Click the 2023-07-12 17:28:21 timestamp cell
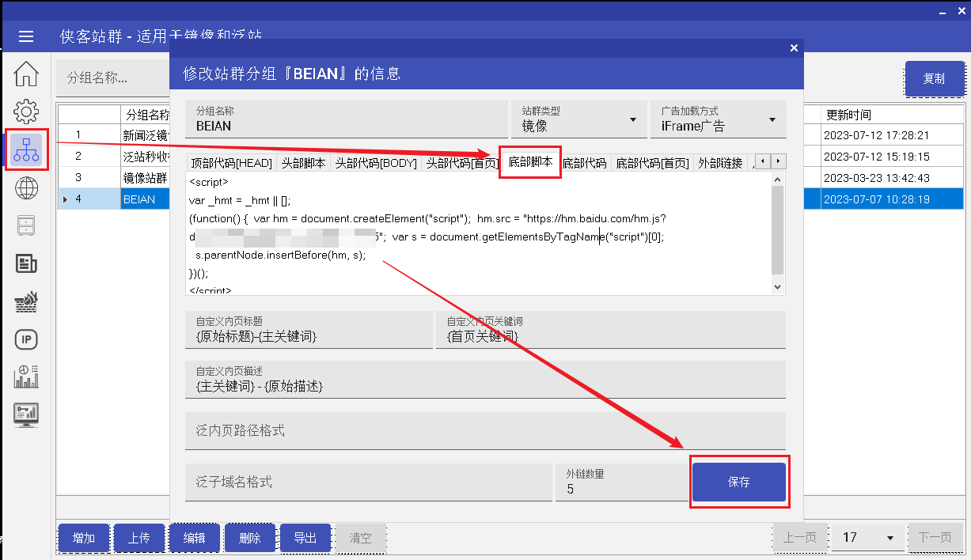 pyautogui.click(x=892, y=135)
